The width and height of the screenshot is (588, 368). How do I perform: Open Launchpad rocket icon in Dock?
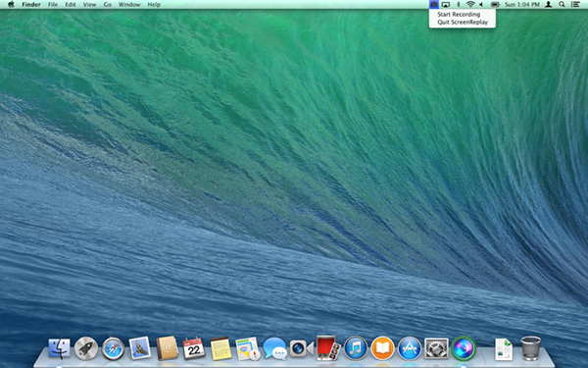86,348
